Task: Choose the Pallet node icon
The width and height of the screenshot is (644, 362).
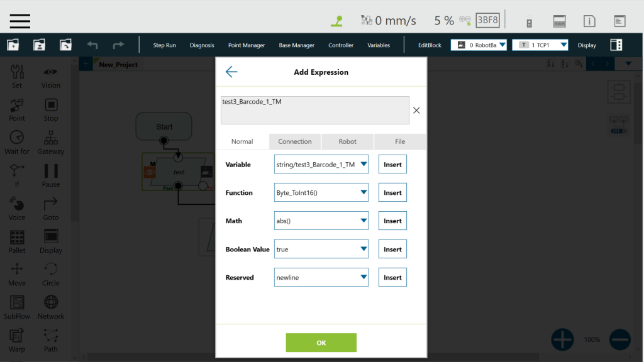Action: 17,237
